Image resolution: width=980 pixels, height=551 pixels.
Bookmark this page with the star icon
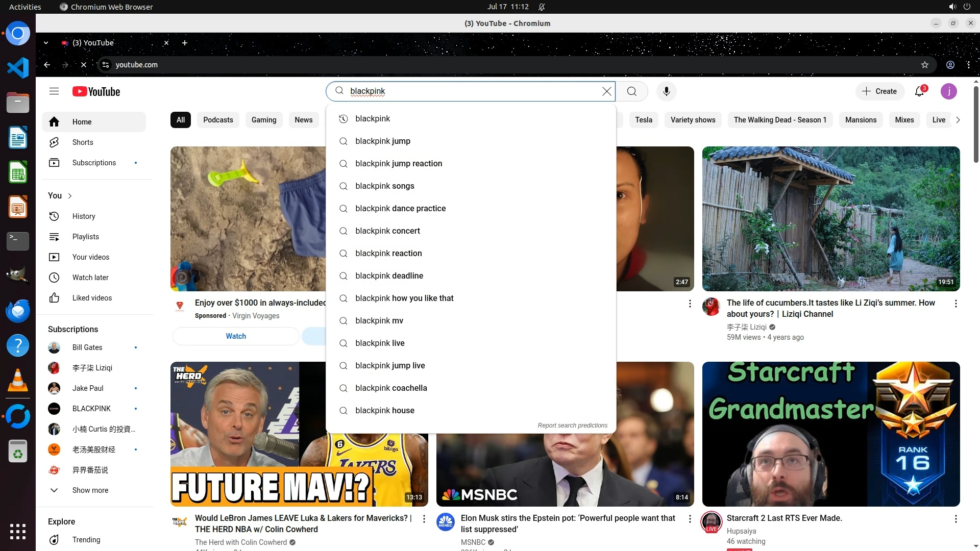point(924,65)
